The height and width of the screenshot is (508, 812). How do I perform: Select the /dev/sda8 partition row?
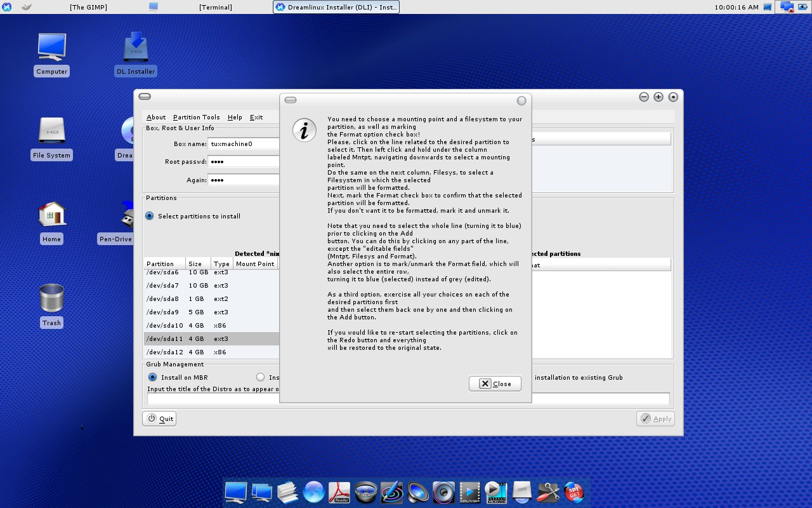coord(211,299)
